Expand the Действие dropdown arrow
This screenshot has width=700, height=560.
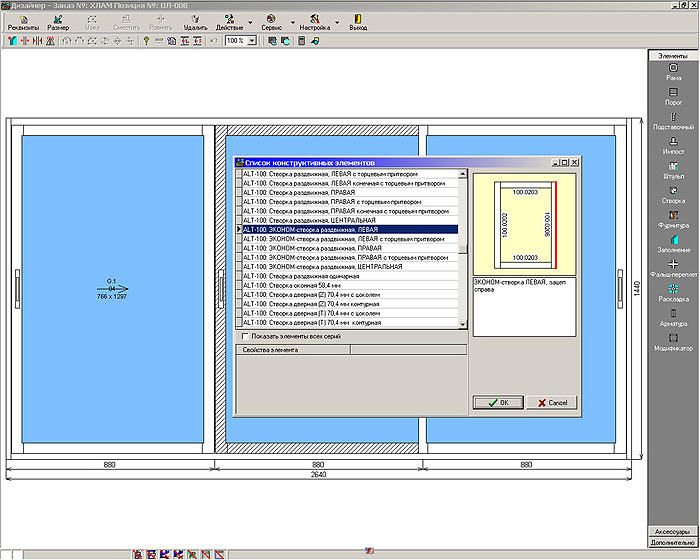tap(249, 22)
